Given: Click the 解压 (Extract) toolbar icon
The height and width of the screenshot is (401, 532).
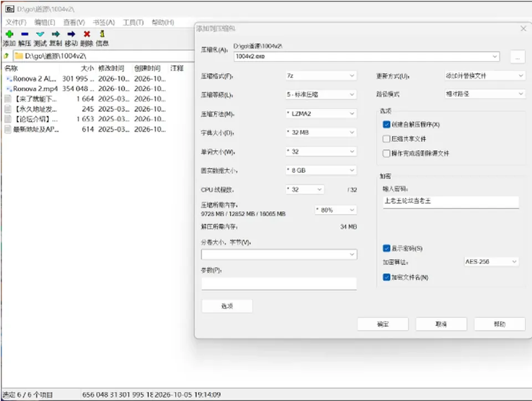Looking at the screenshot, I should (25, 34).
